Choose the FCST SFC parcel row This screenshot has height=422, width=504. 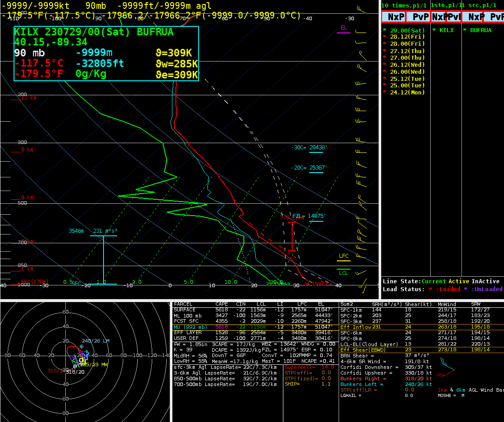click(256, 321)
